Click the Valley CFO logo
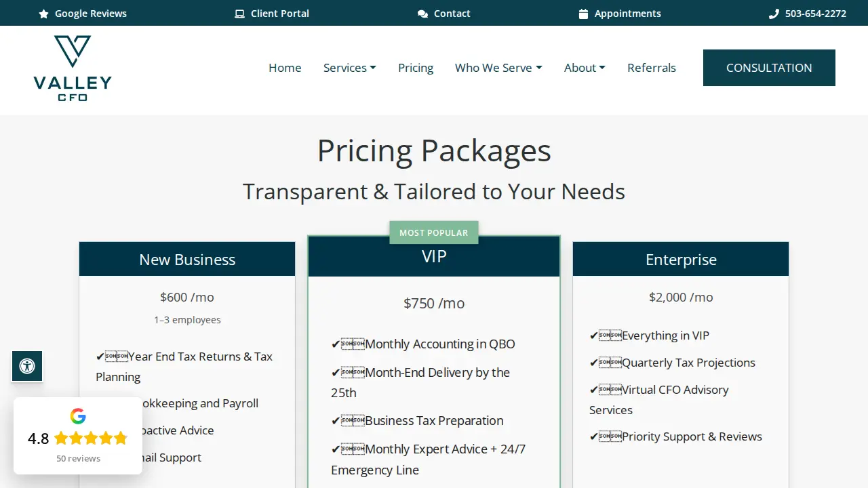Image resolution: width=868 pixels, height=488 pixels. [x=73, y=68]
